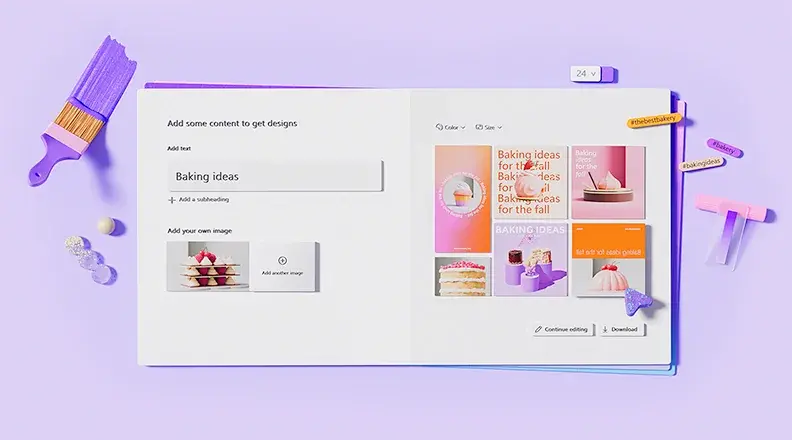
Task: Click the Baking ideas text field
Action: pos(275,176)
